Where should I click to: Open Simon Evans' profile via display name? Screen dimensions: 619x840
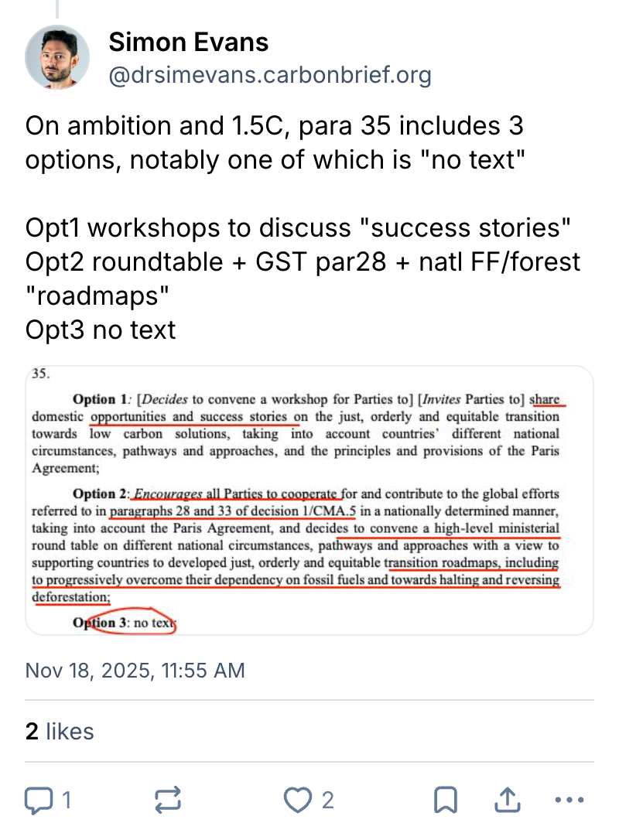[188, 43]
